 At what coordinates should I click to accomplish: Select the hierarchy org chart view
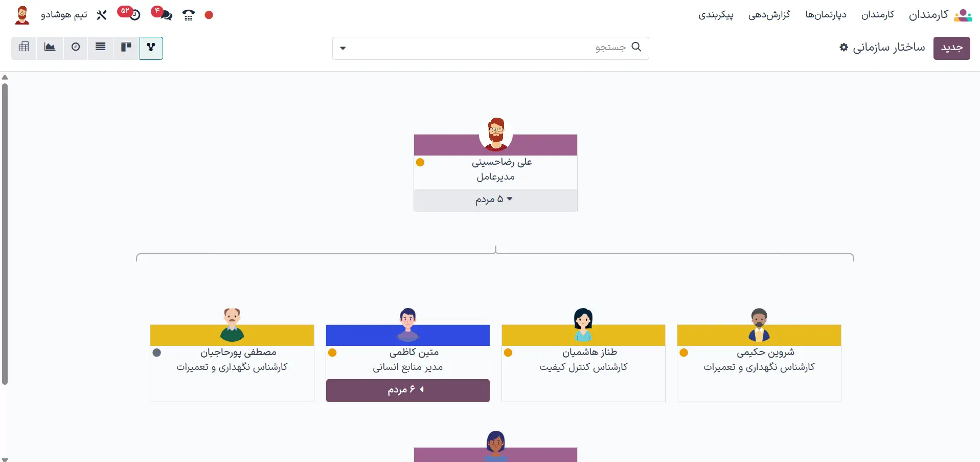coord(151,48)
